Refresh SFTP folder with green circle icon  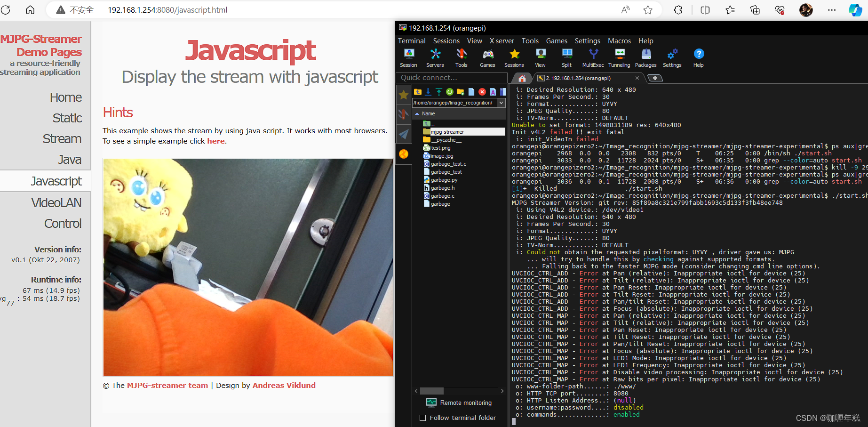coord(450,92)
